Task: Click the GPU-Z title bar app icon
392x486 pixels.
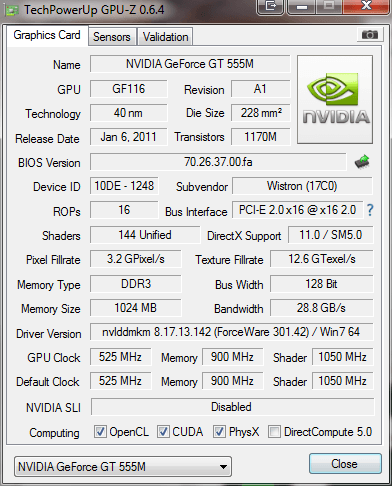Action: click(12, 10)
